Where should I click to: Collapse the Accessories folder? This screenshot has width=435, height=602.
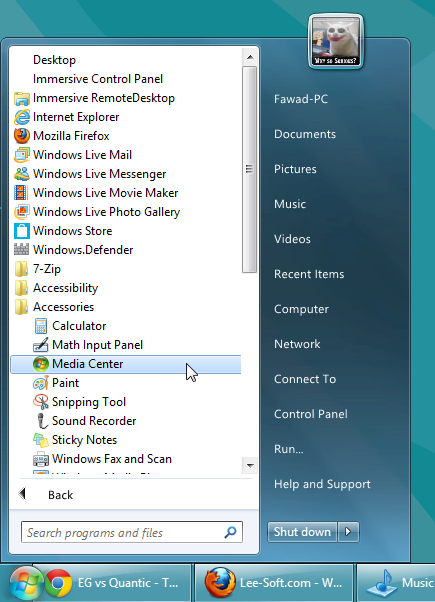pos(54,307)
